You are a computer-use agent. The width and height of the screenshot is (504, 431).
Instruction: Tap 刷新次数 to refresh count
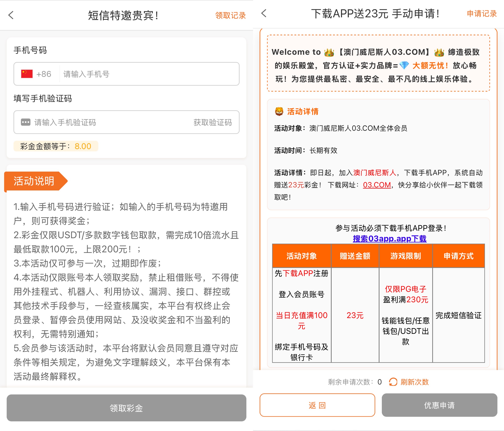coord(415,382)
